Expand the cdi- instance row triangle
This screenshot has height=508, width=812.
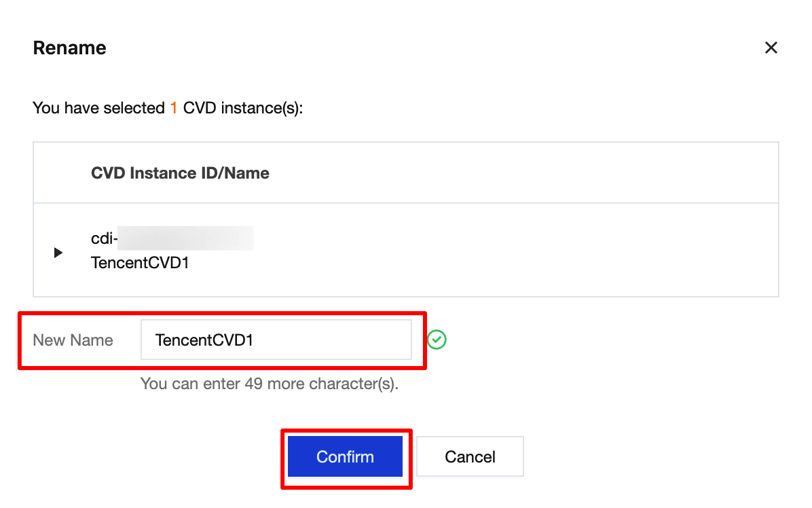[x=58, y=253]
